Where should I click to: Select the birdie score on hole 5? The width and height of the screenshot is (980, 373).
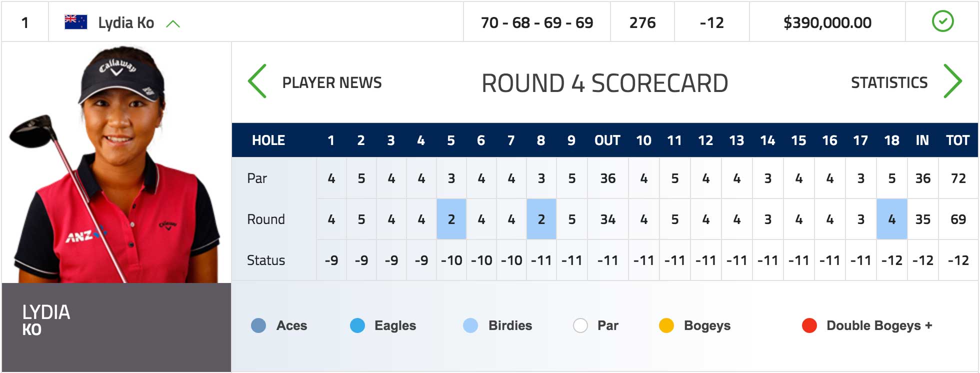[451, 219]
